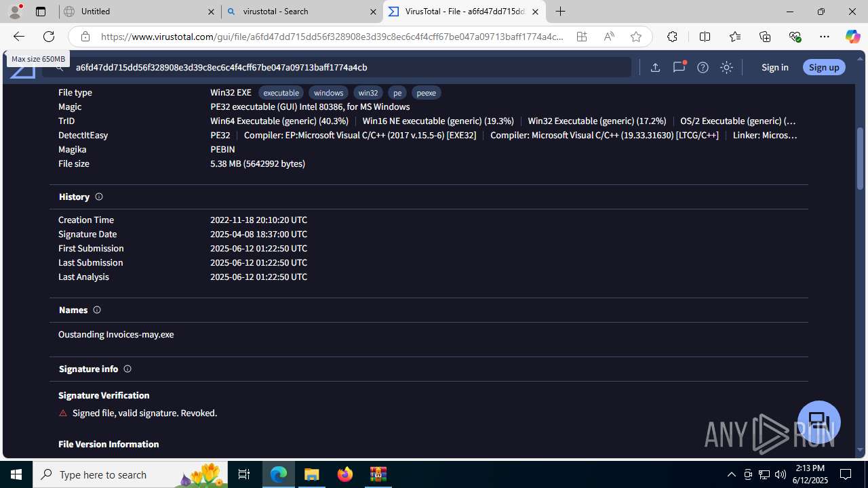This screenshot has height=488, width=868.
Task: Click the volume icon in system tray
Action: (780, 474)
